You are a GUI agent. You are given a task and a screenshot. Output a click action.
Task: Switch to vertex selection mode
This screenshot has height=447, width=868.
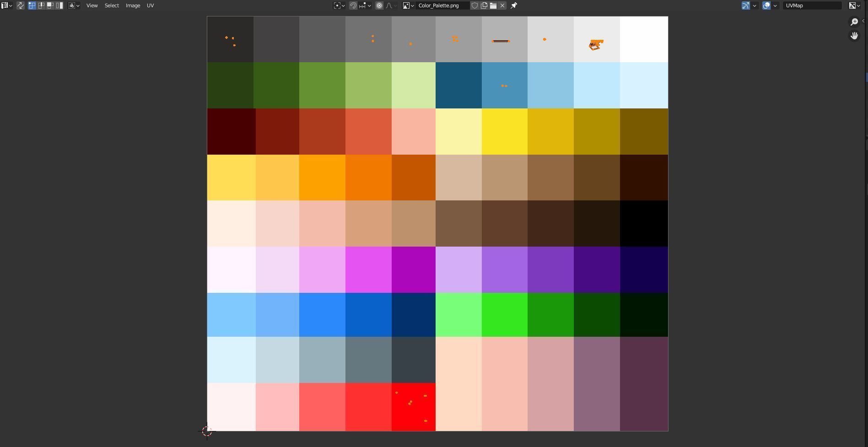32,5
